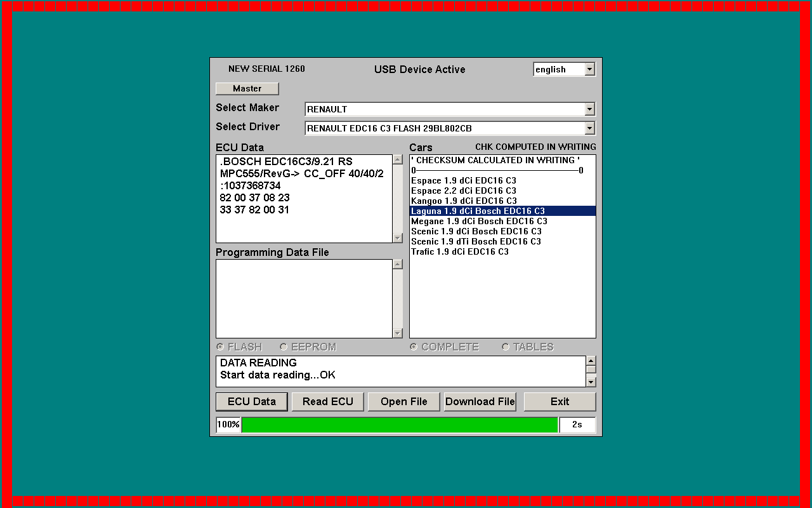Expand the Select Driver dropdown arrow
The image size is (812, 508).
click(x=589, y=128)
